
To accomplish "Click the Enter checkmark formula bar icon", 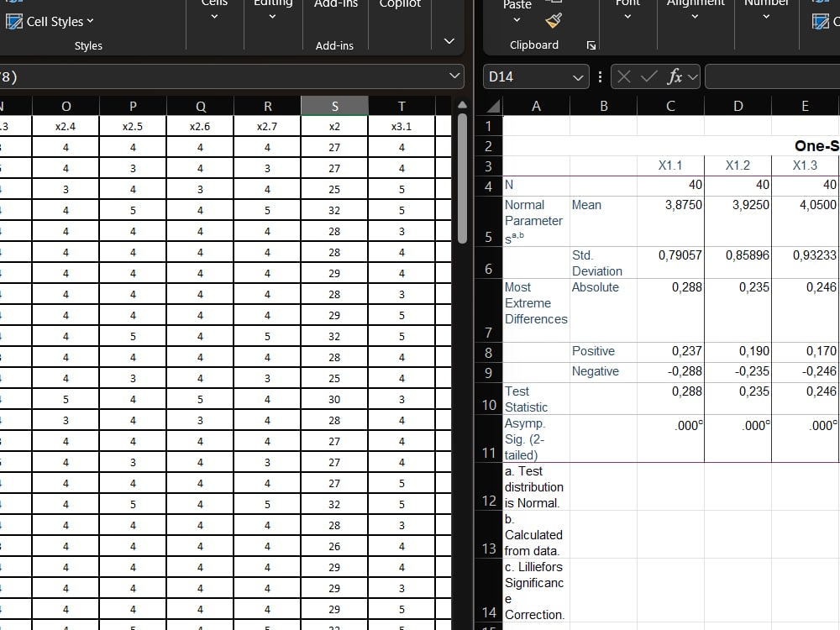I will [648, 76].
